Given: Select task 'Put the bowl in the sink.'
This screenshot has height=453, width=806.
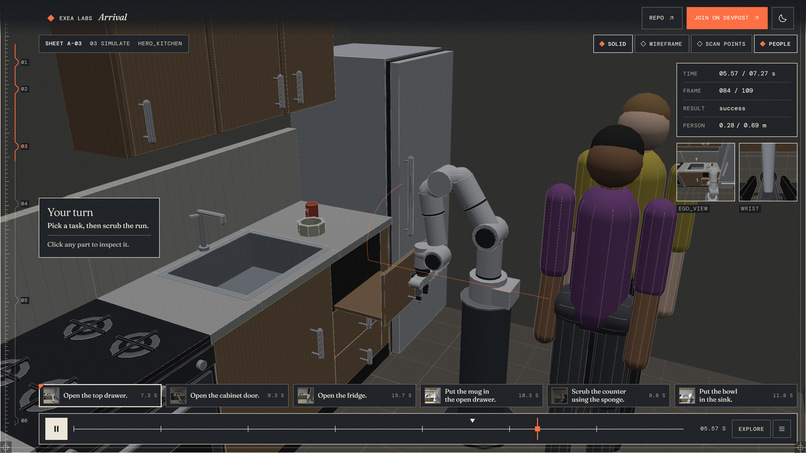Looking at the screenshot, I should [x=736, y=395].
